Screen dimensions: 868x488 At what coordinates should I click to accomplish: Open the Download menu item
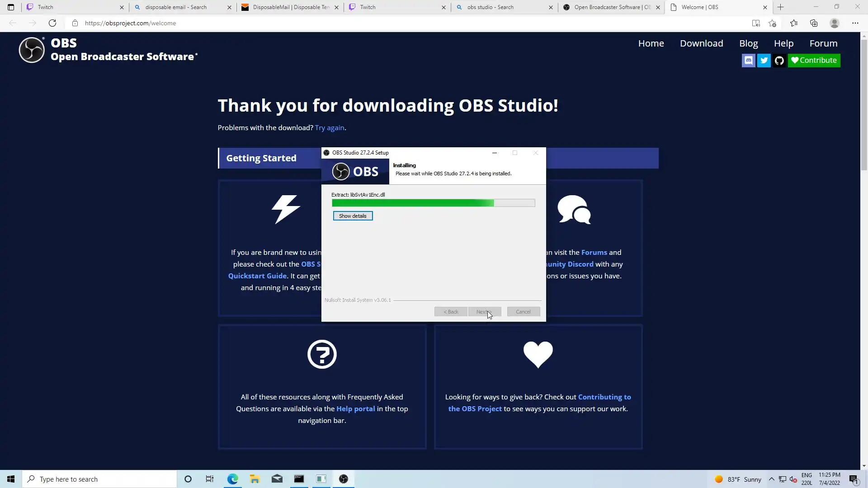coord(701,43)
